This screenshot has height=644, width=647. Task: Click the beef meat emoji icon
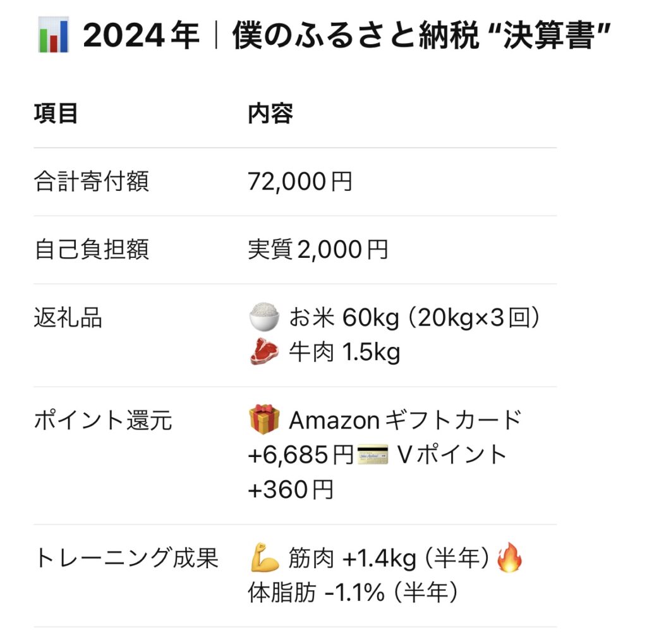[x=264, y=352]
